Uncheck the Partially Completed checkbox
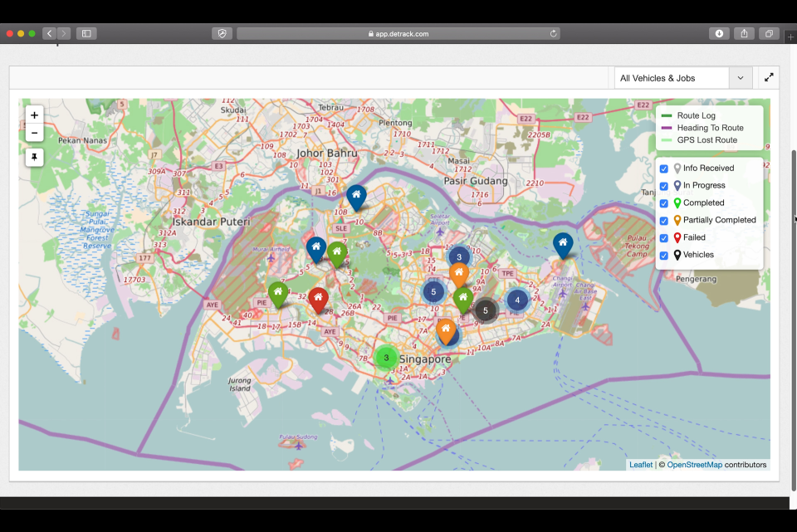 [x=664, y=221]
